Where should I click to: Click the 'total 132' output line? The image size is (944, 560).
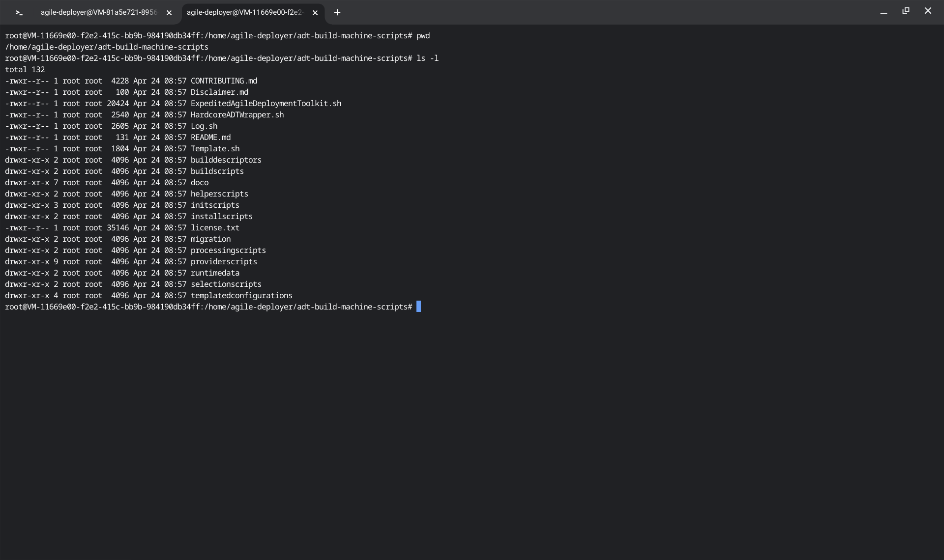tap(25, 70)
